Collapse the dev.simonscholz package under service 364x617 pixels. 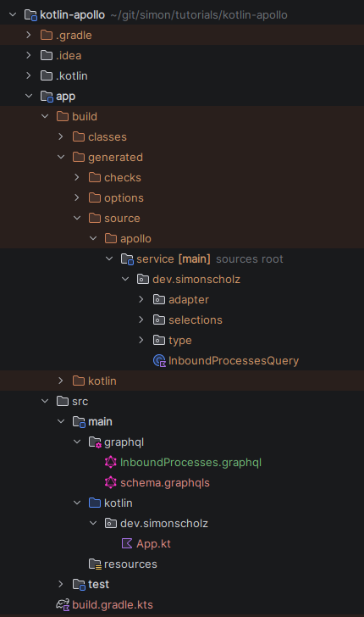point(125,279)
